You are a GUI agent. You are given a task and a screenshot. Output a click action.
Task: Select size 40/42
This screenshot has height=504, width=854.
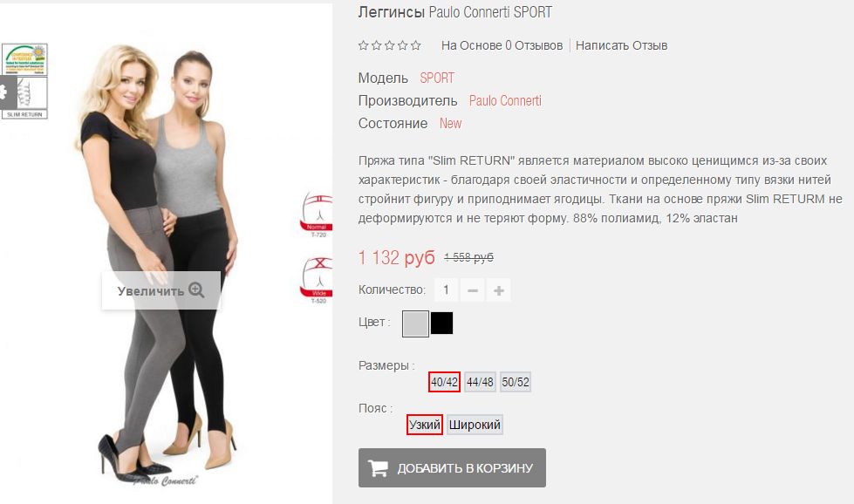(444, 382)
